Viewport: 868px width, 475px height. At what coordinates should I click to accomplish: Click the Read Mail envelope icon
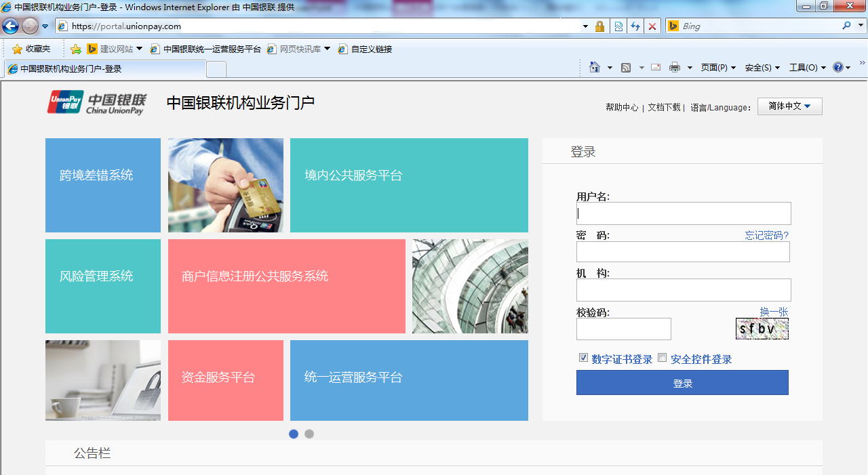click(655, 67)
